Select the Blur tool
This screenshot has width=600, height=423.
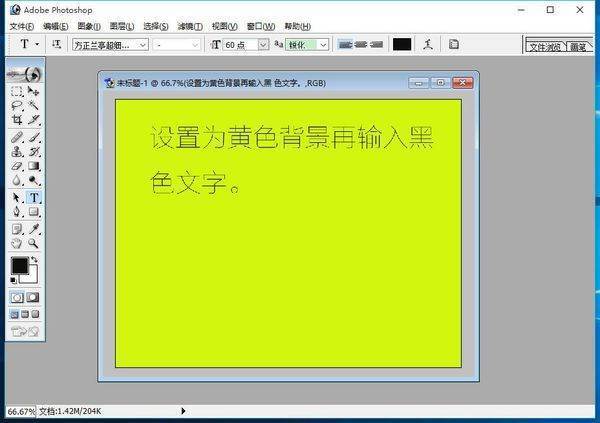pos(17,180)
